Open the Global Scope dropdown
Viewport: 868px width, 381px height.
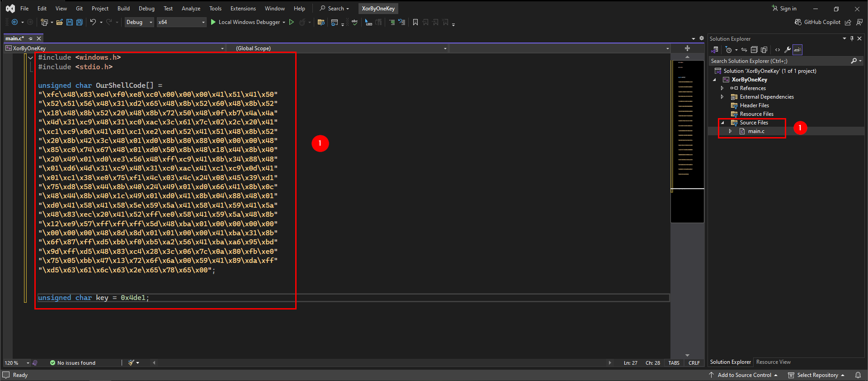click(x=341, y=48)
